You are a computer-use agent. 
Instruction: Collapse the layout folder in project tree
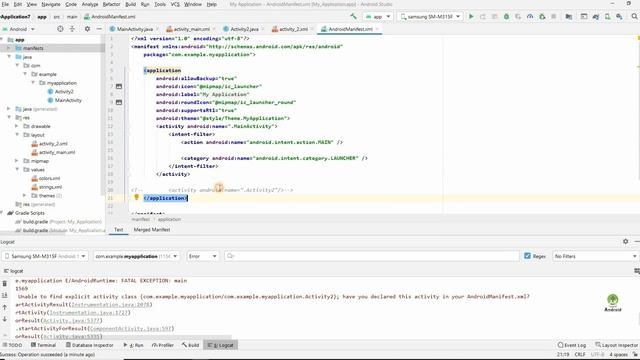click(17, 135)
